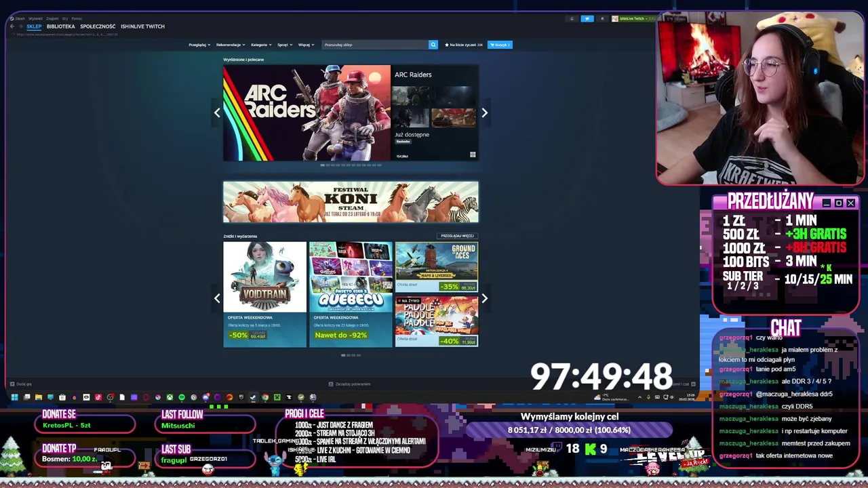The image size is (868, 488).
Task: Open Gry menu
Action: [65, 19]
